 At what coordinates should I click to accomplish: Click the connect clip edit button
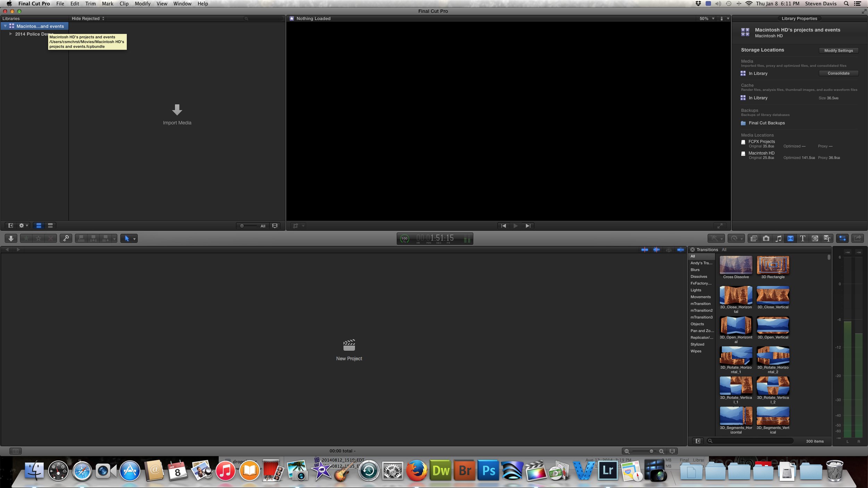point(81,238)
